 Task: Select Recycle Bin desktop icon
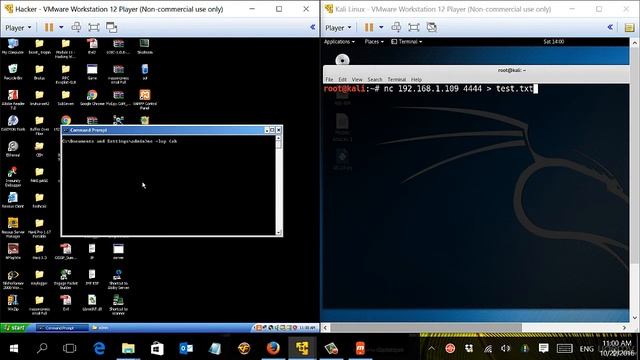(13, 72)
